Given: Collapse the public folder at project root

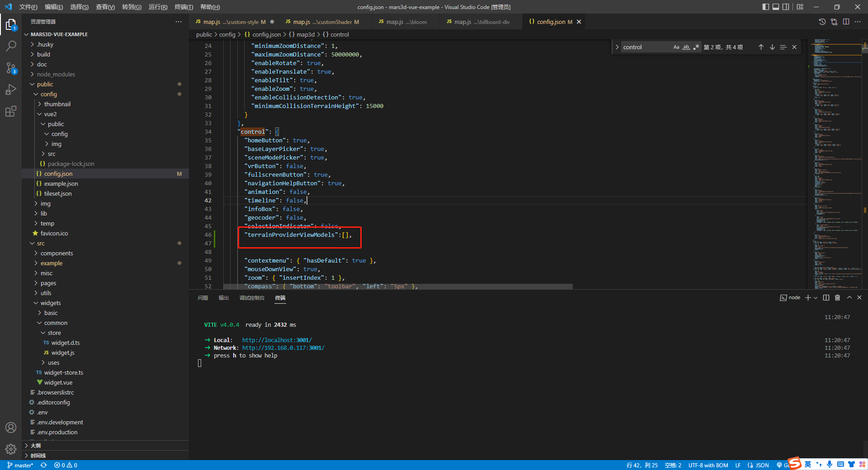Looking at the screenshot, I should pos(45,84).
